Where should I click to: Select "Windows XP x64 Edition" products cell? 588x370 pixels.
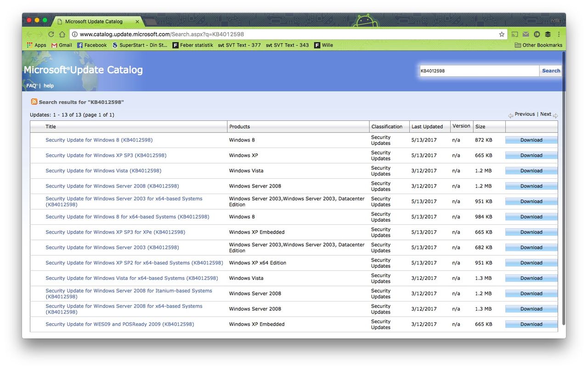(258, 263)
